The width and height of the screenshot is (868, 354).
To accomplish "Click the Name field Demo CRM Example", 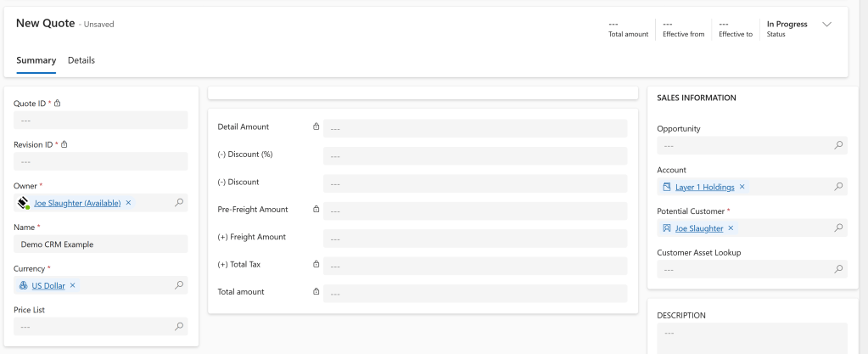I will [101, 244].
